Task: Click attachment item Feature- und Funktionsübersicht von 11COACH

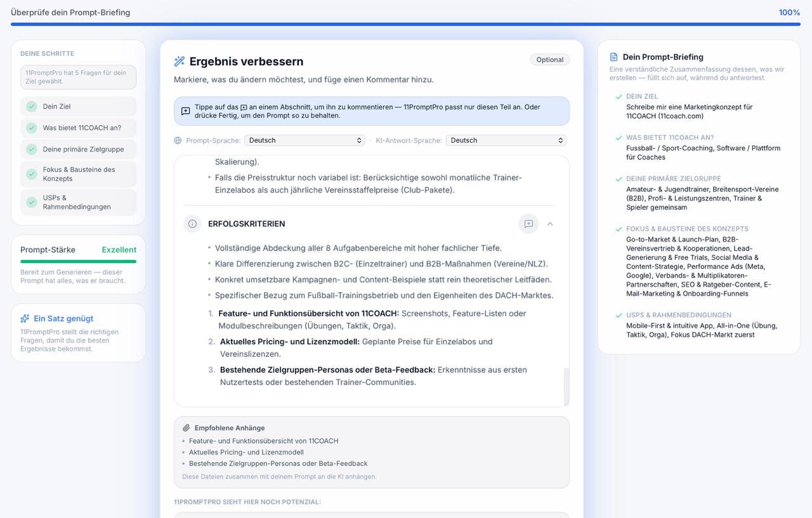Action: point(263,441)
